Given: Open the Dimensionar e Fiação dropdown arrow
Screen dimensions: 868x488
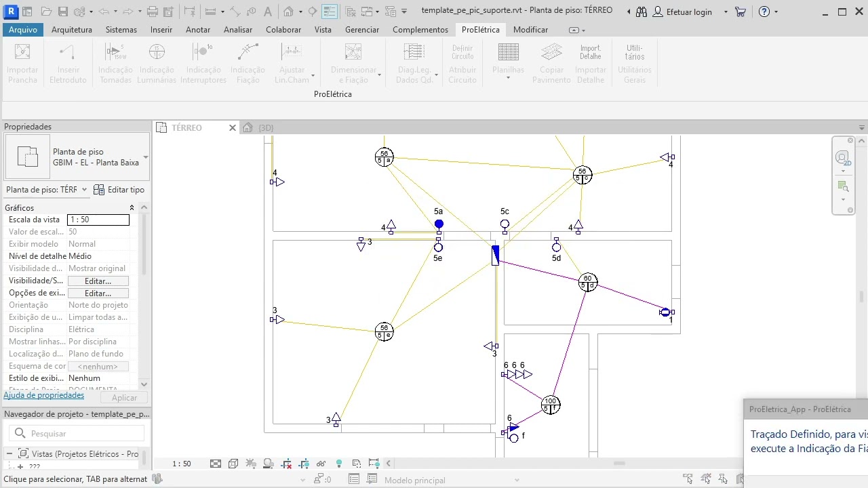Looking at the screenshot, I should [380, 75].
